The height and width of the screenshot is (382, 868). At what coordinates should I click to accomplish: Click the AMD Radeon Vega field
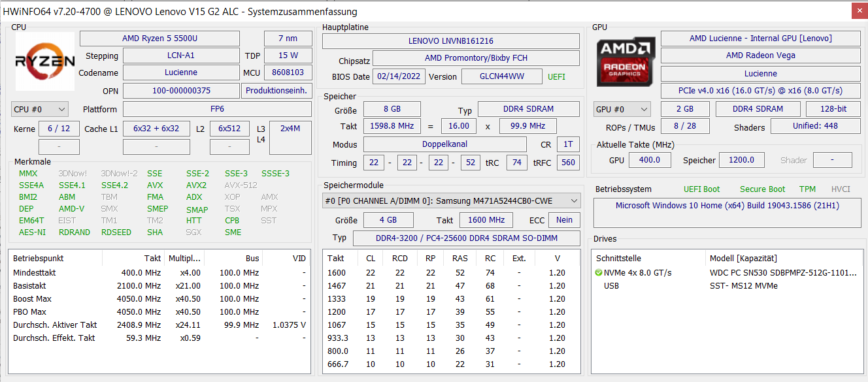(x=761, y=56)
